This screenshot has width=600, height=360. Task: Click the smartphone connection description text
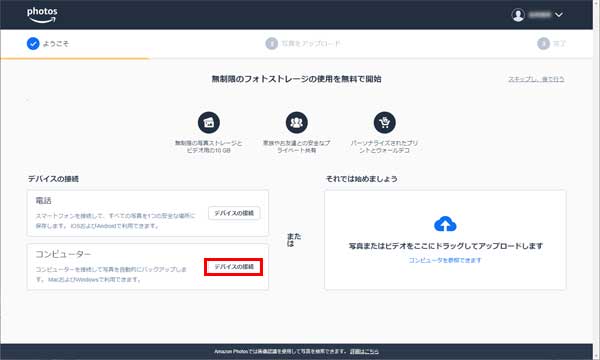coord(115,221)
